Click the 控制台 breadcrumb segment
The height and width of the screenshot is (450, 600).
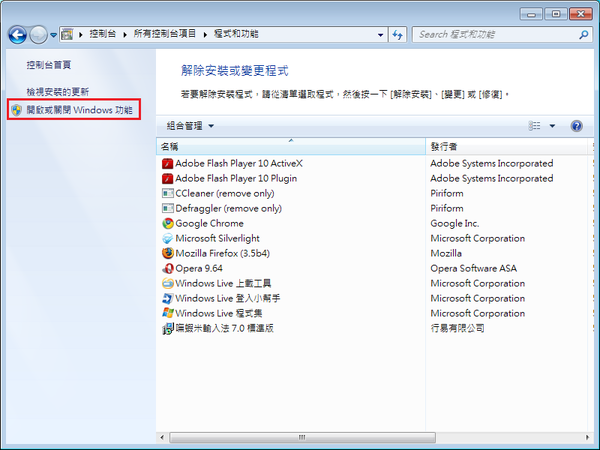coord(103,34)
